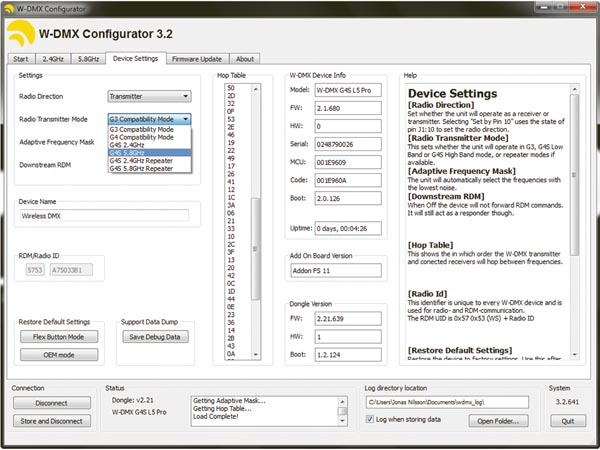Image resolution: width=600 pixels, height=450 pixels.
Task: Click the Model field W-DMX G4S L5 Pro
Action: click(348, 90)
